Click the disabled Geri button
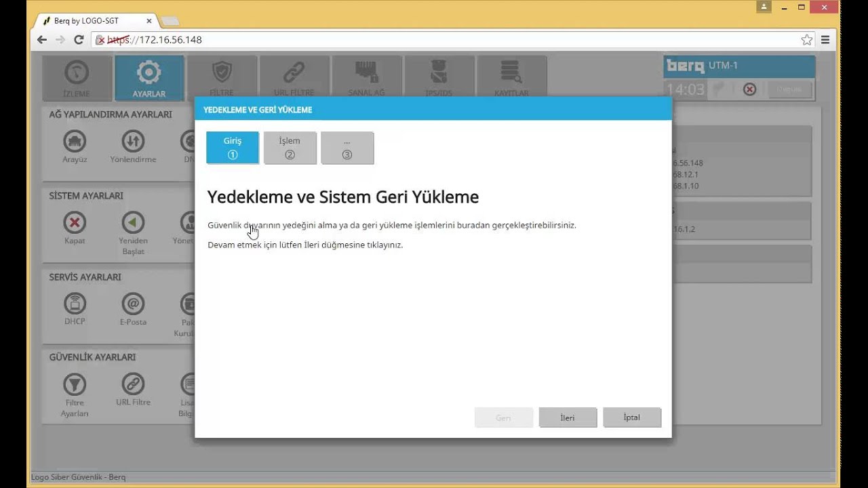 click(503, 418)
